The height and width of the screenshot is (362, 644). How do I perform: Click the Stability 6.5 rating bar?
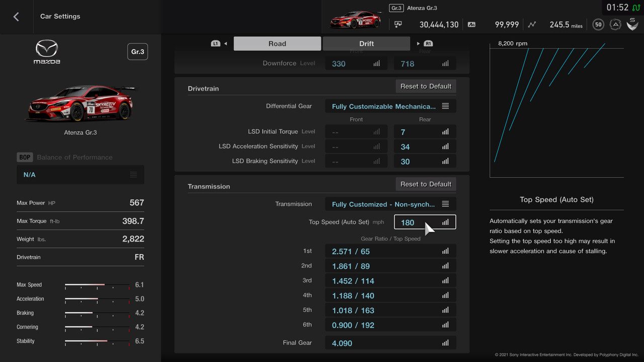click(97, 341)
